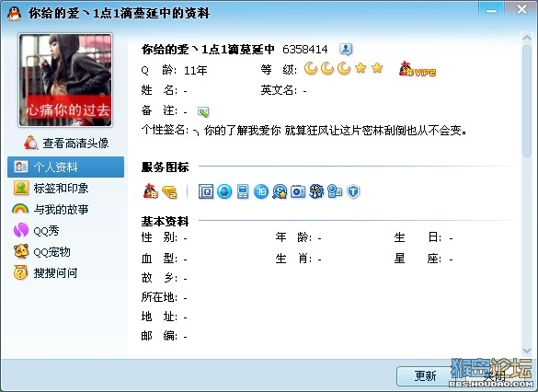Open the Qzone service icon

click(x=206, y=191)
